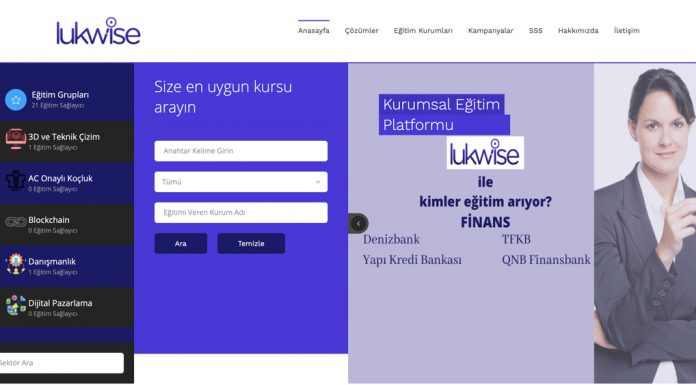Viewport: 696px width, 385px height.
Task: Click the TFKB text on banner
Action: (516, 239)
